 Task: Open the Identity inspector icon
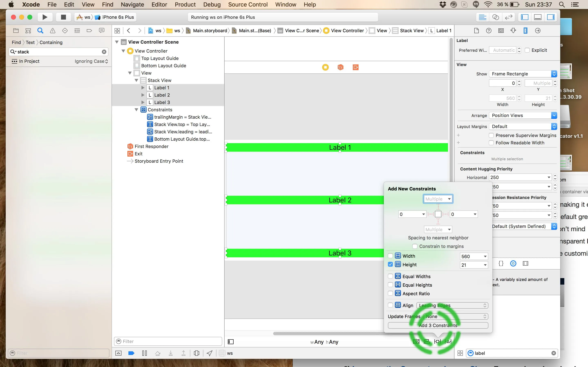[501, 31]
